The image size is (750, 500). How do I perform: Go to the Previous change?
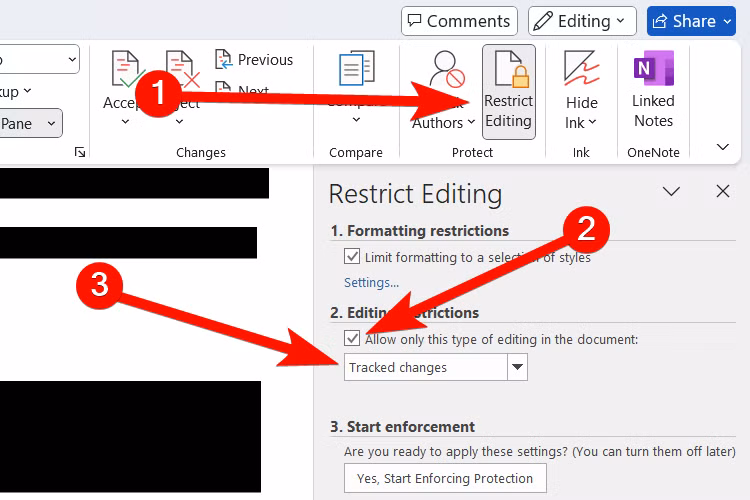tap(254, 60)
